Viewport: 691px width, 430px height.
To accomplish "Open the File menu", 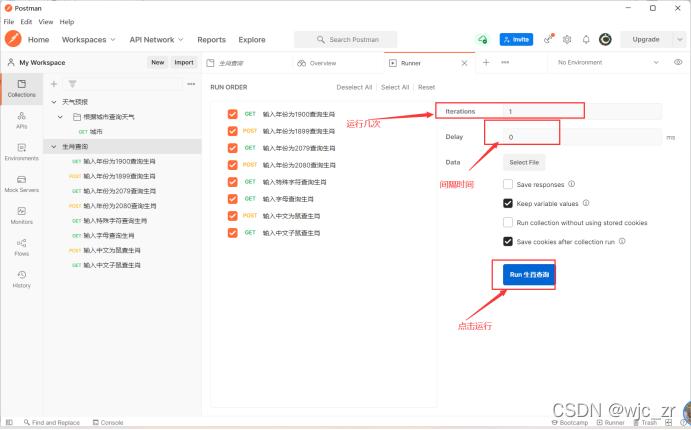I will [9, 22].
